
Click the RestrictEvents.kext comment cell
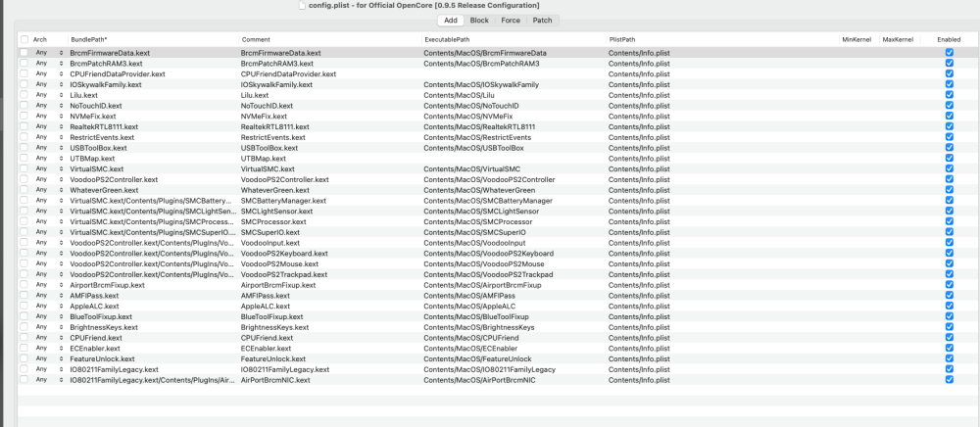pyautogui.click(x=273, y=137)
